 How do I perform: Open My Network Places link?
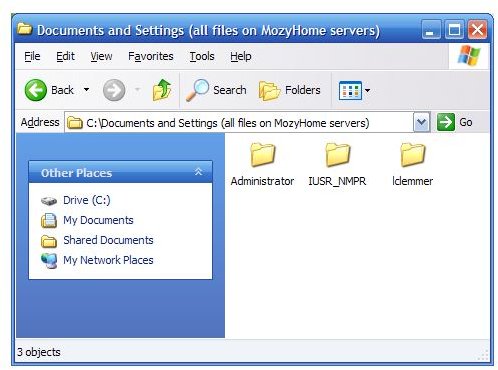pyautogui.click(x=108, y=260)
